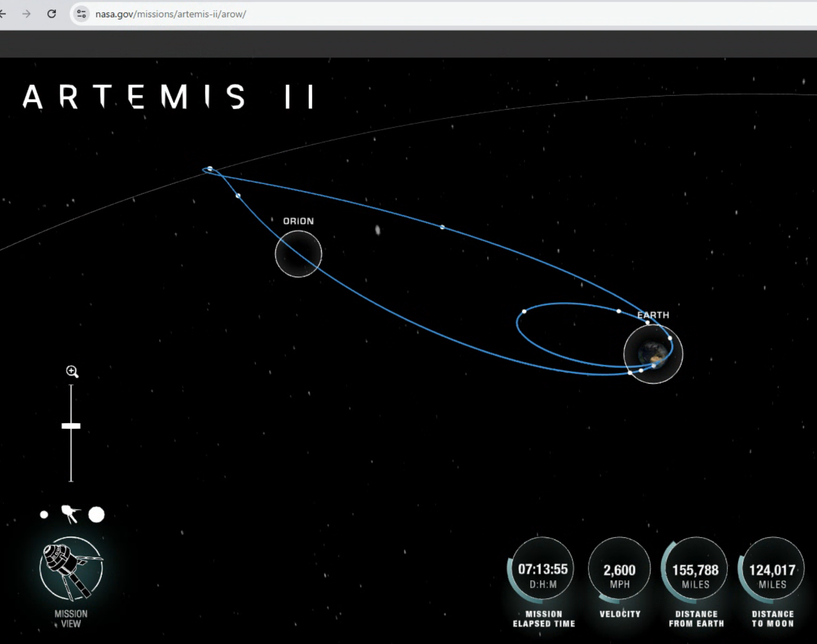Click the Velocity MPH gauge
The height and width of the screenshot is (644, 817).
click(619, 569)
